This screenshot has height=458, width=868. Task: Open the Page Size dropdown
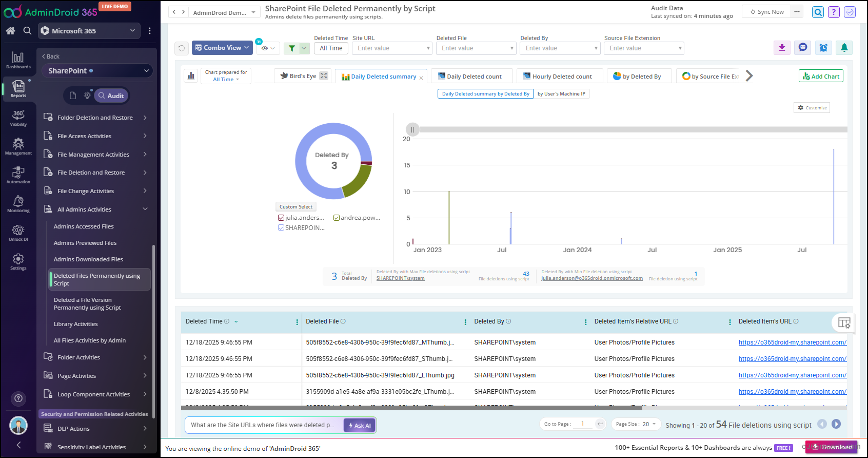pyautogui.click(x=635, y=424)
